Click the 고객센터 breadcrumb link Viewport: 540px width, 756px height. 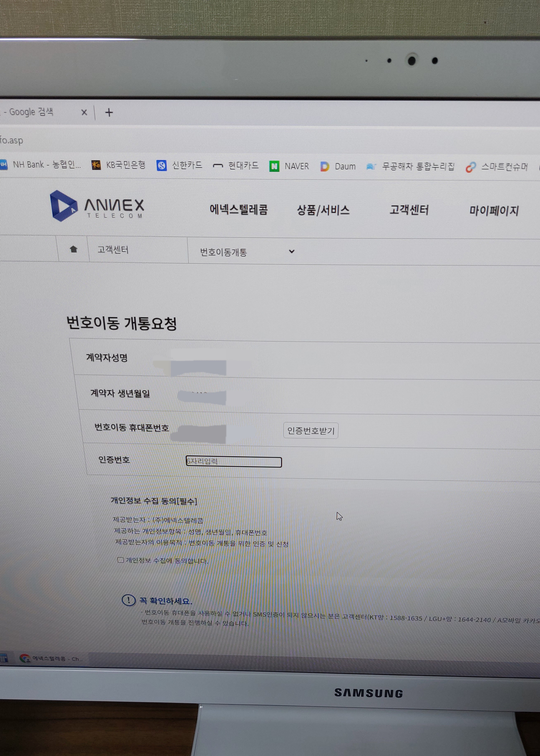[x=113, y=250]
